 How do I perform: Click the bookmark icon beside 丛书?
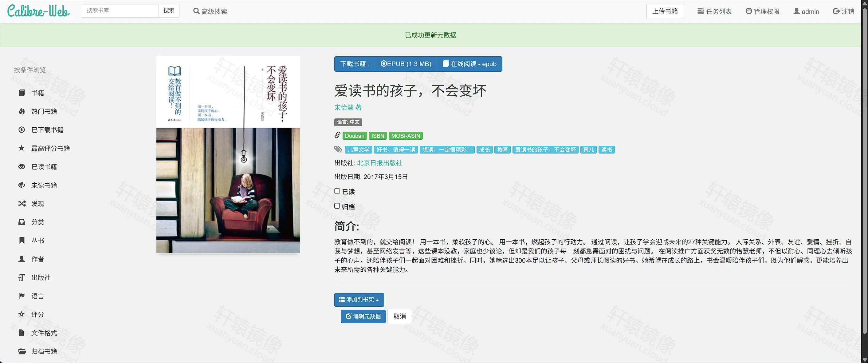[x=22, y=241]
